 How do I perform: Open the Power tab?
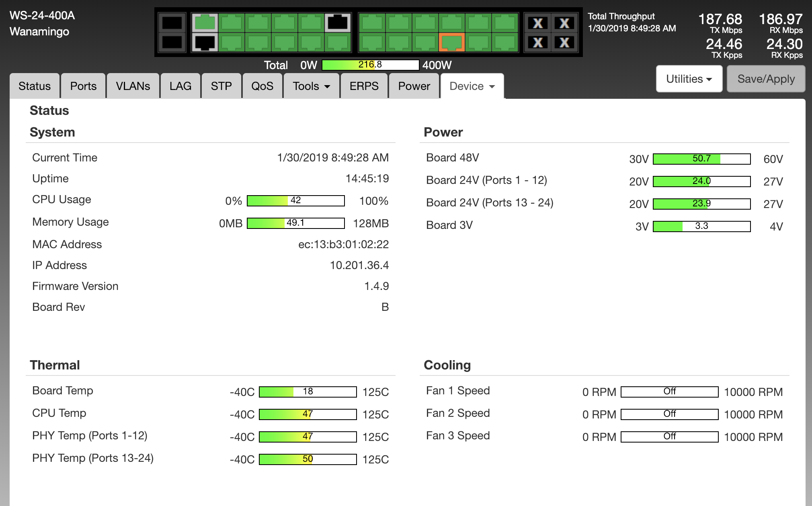tap(414, 86)
